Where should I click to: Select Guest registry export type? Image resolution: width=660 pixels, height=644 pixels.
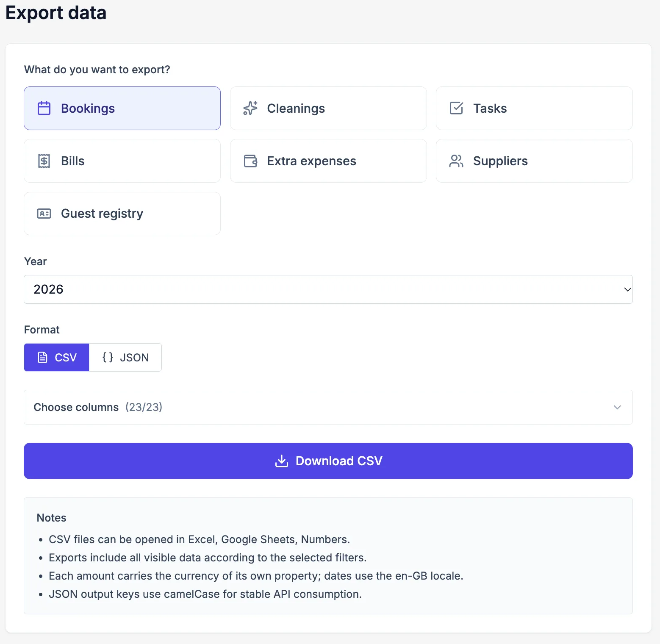tap(122, 214)
